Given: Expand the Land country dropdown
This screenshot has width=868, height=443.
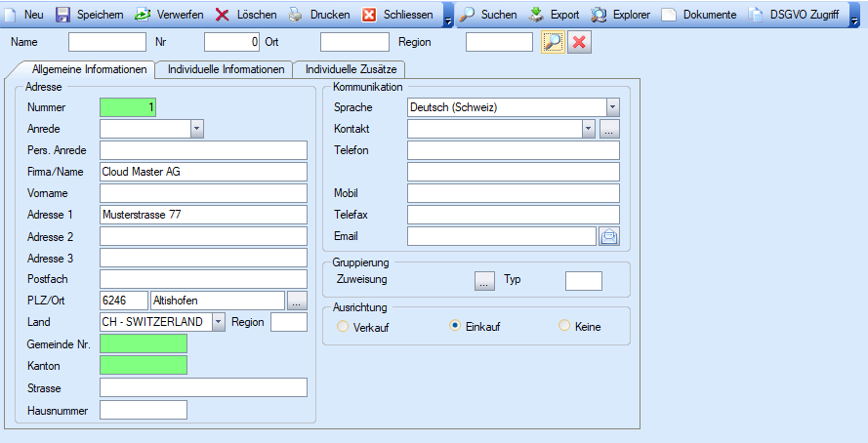Looking at the screenshot, I should coord(219,321).
